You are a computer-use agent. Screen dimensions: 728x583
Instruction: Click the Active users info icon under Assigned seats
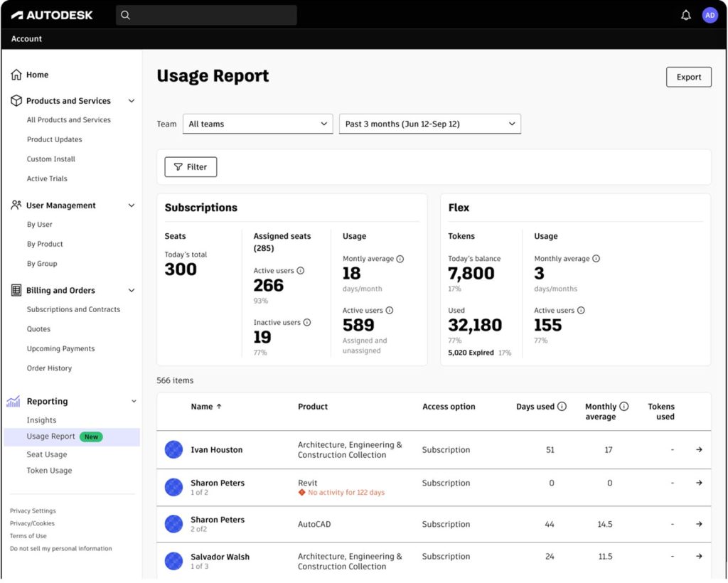[301, 271]
